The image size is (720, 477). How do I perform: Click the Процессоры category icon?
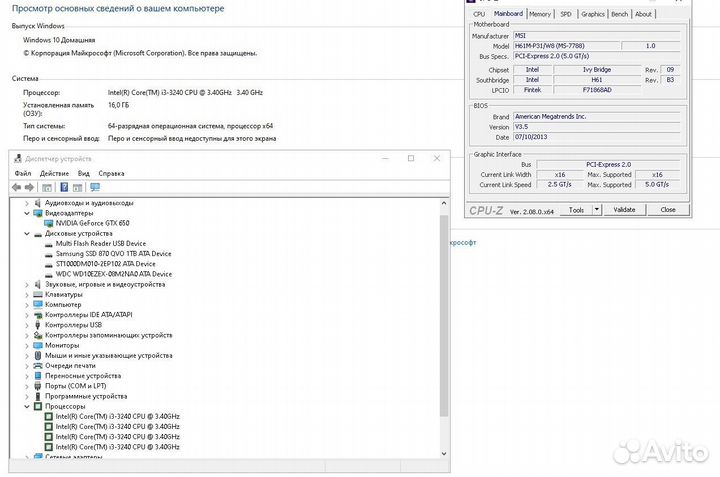tap(38, 407)
